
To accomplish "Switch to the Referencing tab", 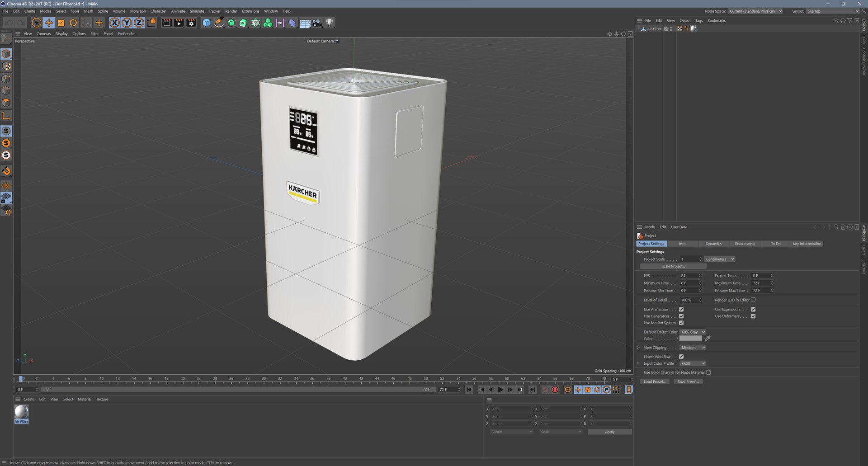I will (745, 244).
